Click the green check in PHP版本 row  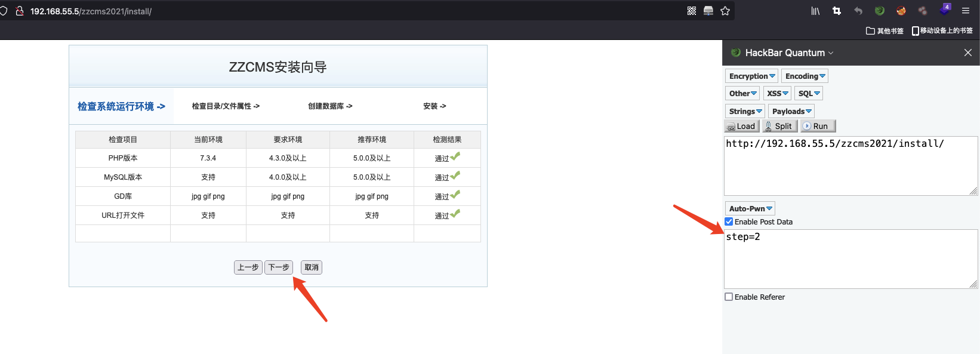pyautogui.click(x=455, y=156)
